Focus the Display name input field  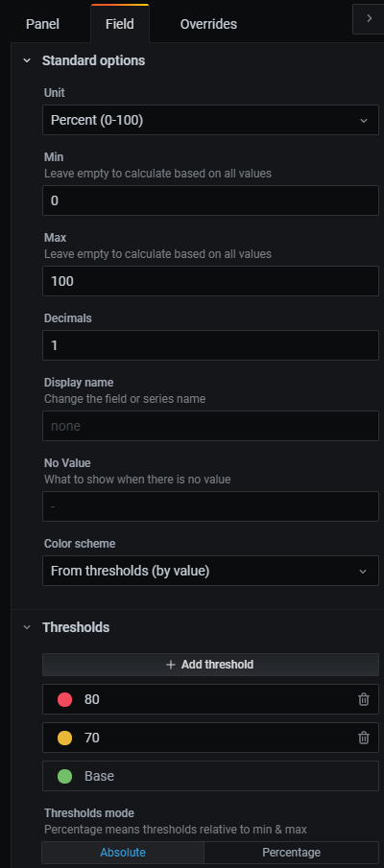(x=210, y=426)
